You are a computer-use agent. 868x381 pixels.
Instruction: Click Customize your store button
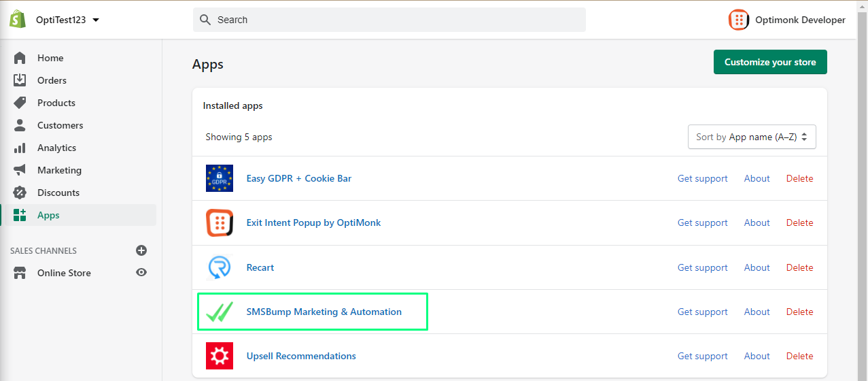point(770,62)
